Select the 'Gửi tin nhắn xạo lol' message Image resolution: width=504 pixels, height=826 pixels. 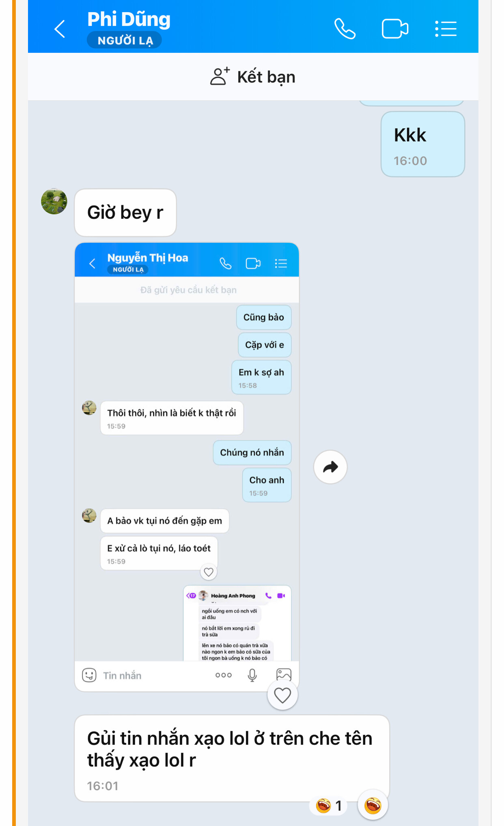tap(232, 758)
